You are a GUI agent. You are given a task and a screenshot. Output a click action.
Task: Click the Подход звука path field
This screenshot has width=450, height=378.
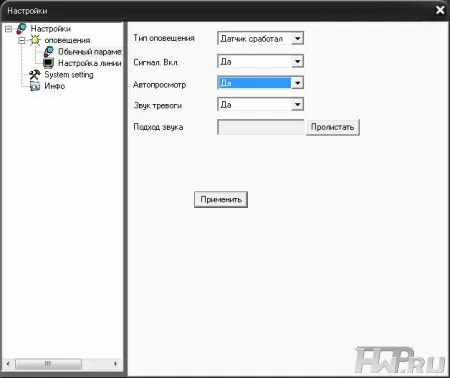[261, 127]
